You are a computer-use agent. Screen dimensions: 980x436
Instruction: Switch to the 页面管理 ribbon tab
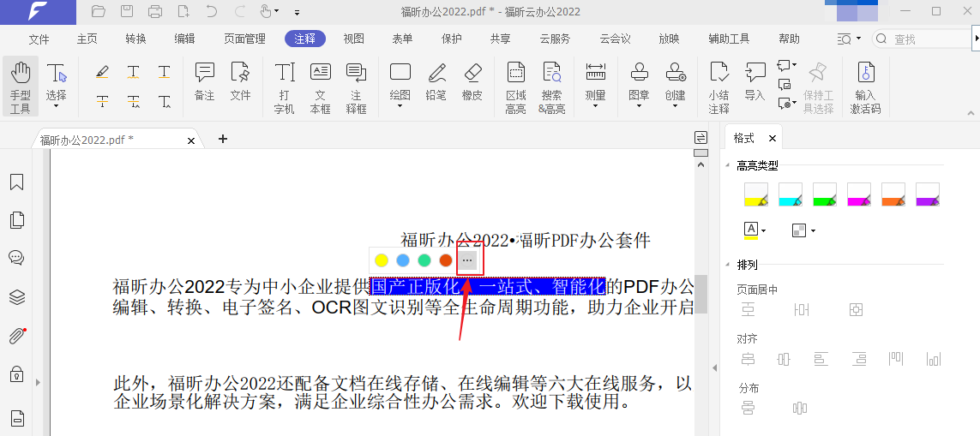(x=245, y=39)
